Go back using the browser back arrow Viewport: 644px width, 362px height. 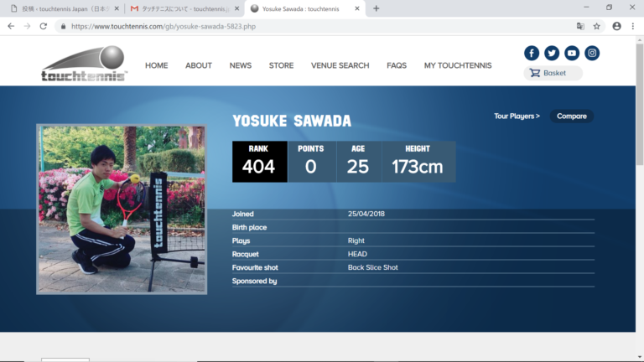(11, 26)
